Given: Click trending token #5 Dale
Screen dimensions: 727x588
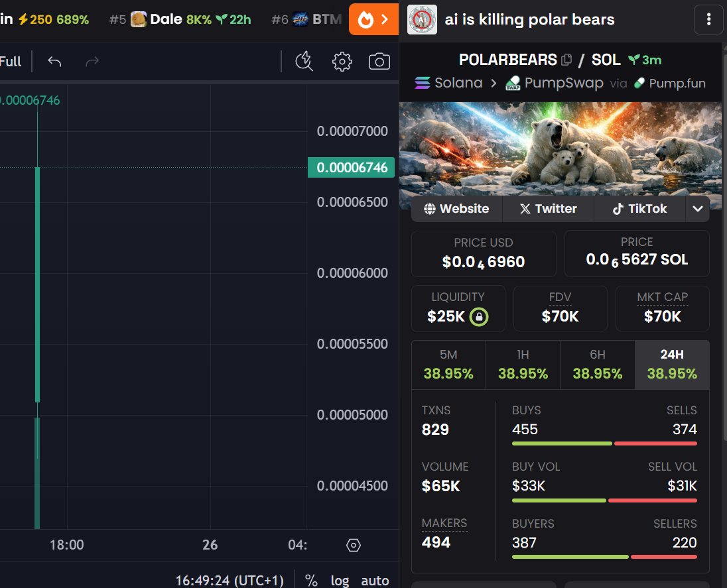Looking at the screenshot, I should tap(180, 19).
